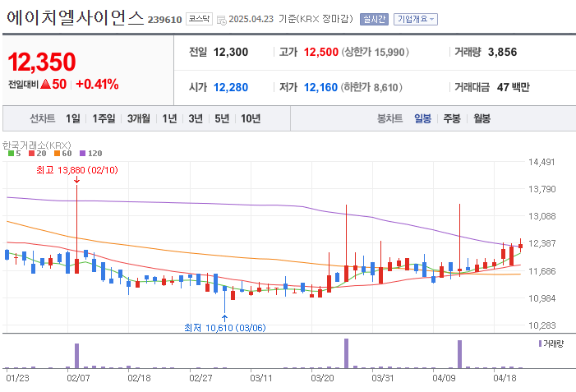This screenshot has width=576, height=392.
Task: Click the 한국거래소(KRX) chart label
Action: click(x=37, y=145)
